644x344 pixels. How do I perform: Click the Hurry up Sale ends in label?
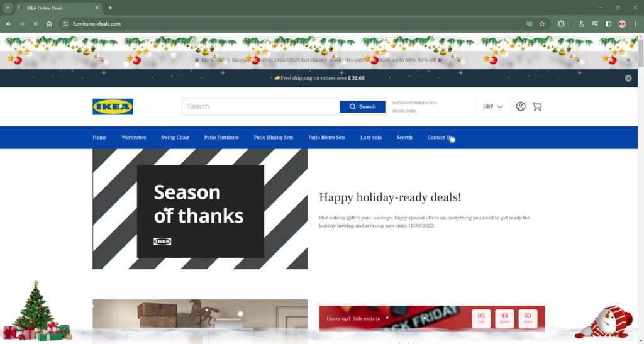tap(353, 318)
